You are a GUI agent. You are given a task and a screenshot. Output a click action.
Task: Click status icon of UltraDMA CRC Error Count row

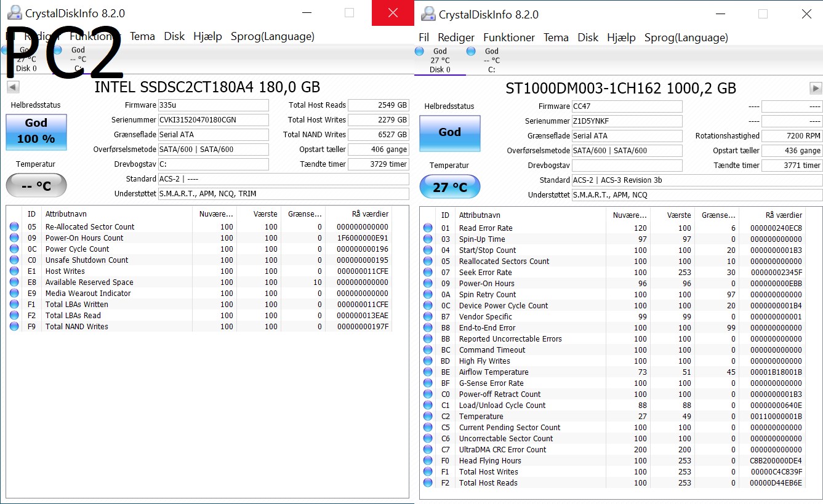tap(428, 450)
